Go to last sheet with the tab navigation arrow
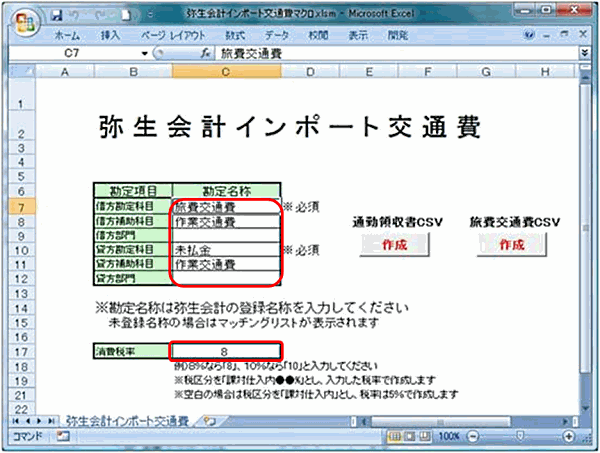Image resolution: width=600 pixels, height=453 pixels. tap(50, 421)
